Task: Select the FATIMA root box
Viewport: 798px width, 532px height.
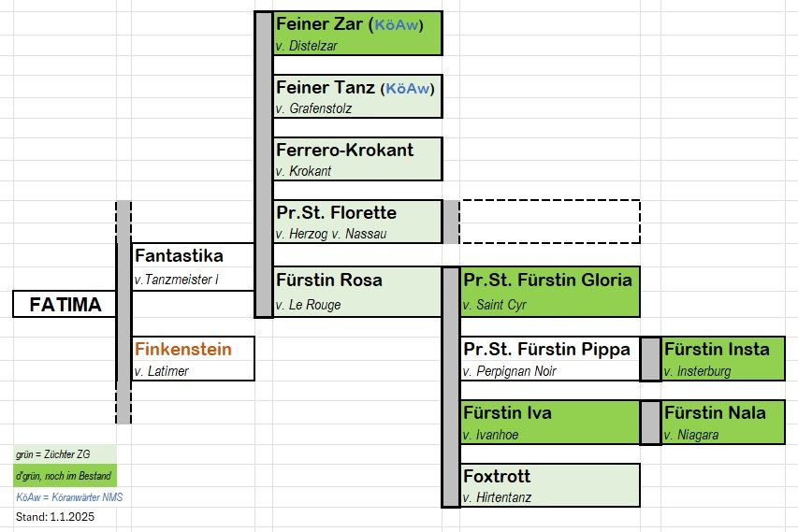Action: pos(65,304)
